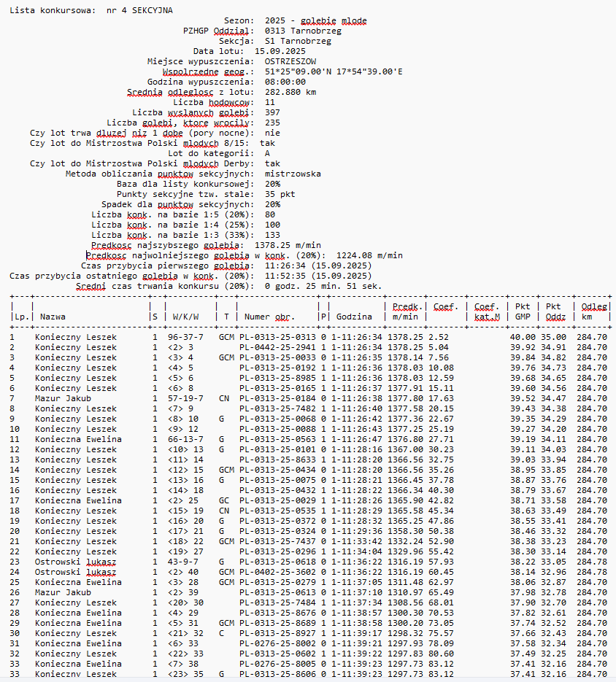Click the scoring method value 'mistrzowska'

[x=293, y=174]
